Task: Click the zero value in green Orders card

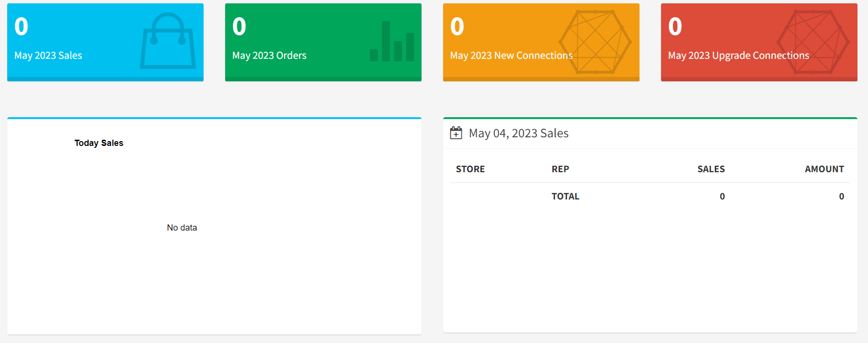Action: coord(239,27)
